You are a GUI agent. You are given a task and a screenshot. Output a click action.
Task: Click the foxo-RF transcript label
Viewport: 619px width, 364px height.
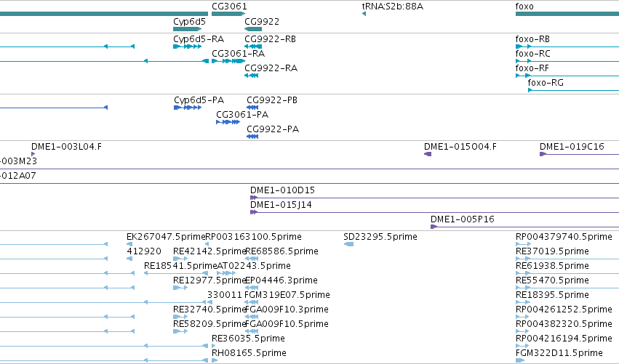[x=532, y=68]
